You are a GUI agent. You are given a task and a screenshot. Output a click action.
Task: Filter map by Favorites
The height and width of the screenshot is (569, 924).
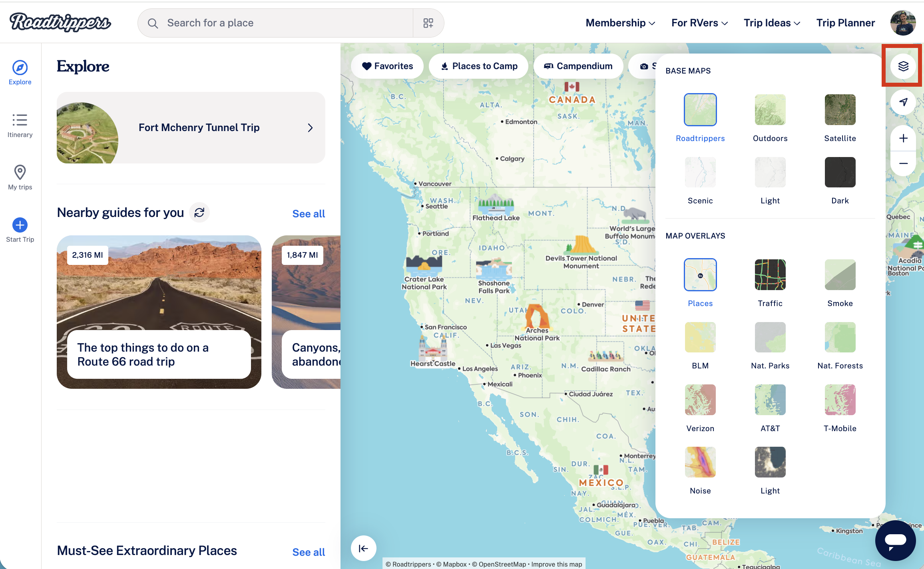click(387, 66)
